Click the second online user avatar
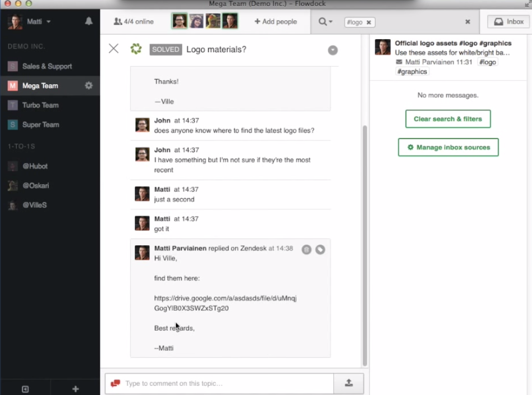This screenshot has width=532, height=395. click(196, 21)
